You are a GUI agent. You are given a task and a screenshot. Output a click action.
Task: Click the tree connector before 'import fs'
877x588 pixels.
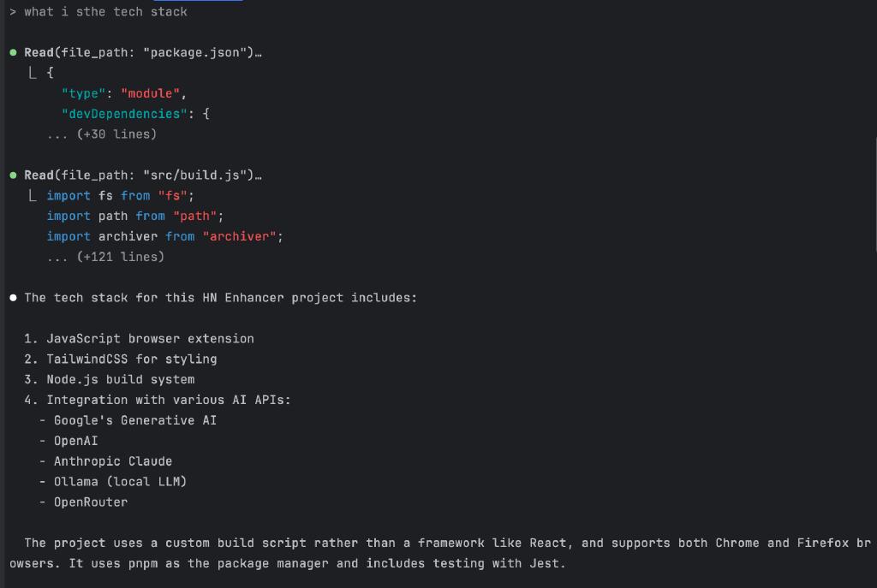click(x=33, y=195)
